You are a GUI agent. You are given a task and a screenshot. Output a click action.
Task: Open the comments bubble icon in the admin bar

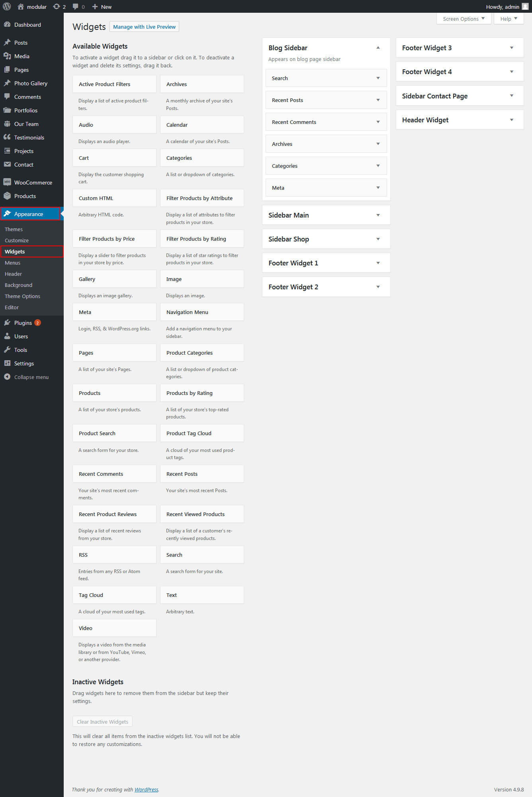point(75,7)
